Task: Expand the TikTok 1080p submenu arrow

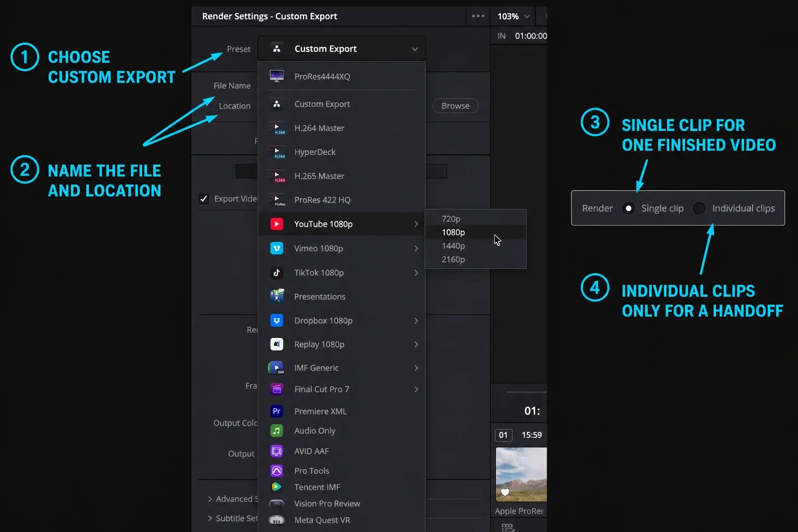Action: click(x=416, y=273)
